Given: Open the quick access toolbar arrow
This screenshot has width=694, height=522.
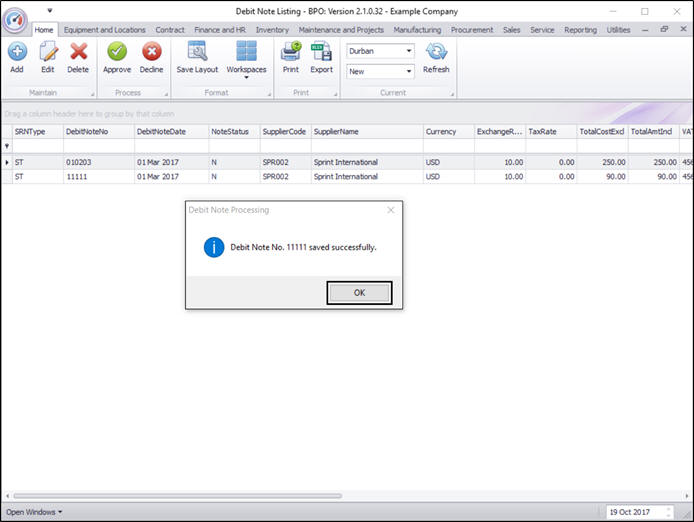Looking at the screenshot, I should point(50,10).
